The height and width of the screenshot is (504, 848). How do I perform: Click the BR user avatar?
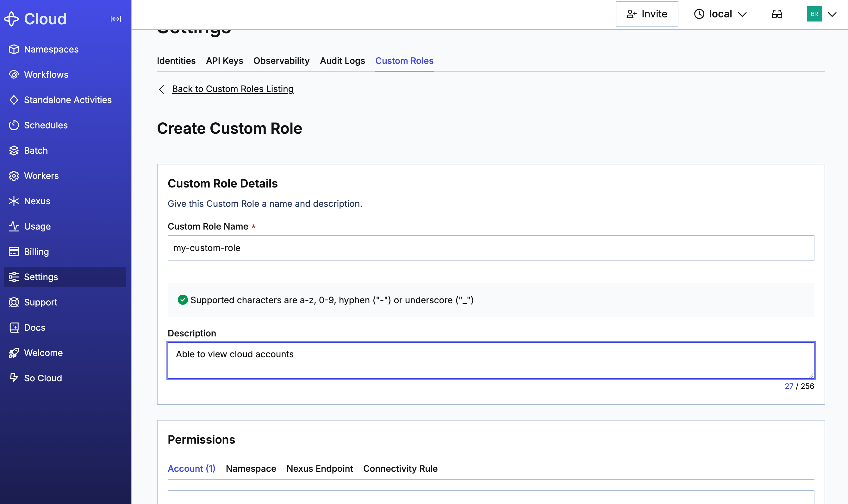click(x=814, y=14)
